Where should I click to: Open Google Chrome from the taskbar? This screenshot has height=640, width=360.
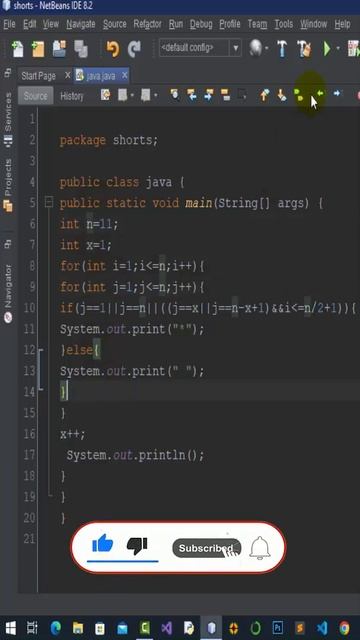point(344,628)
